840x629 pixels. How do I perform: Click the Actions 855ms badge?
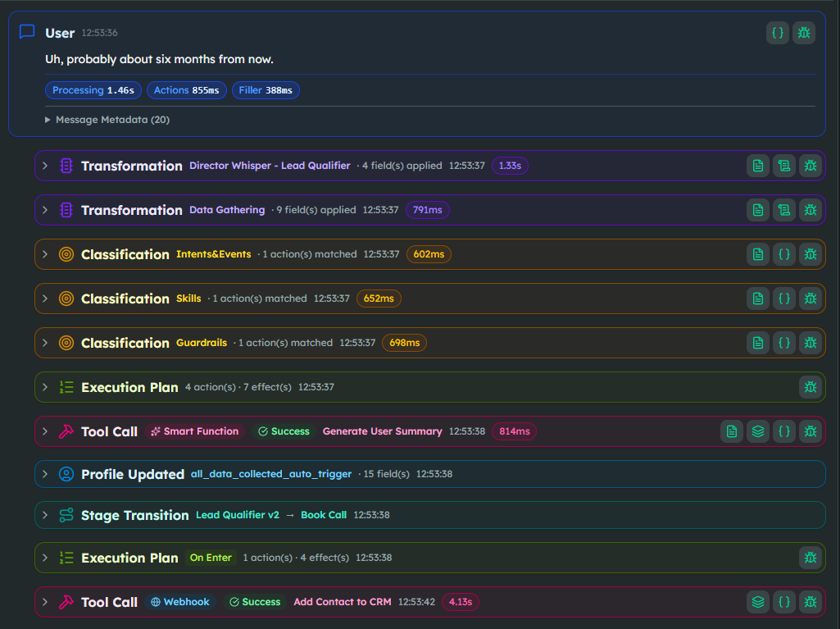186,90
